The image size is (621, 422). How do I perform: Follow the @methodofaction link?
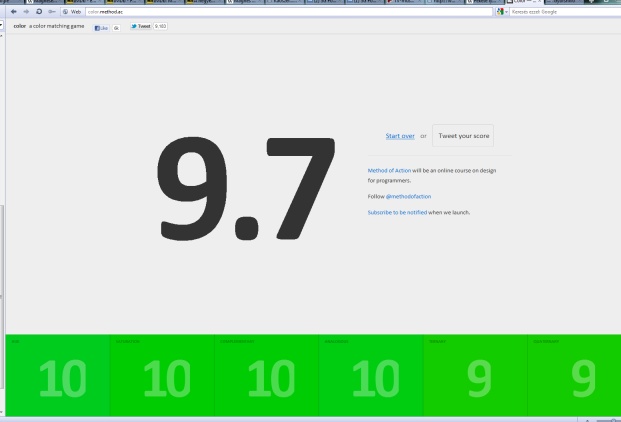(408, 196)
